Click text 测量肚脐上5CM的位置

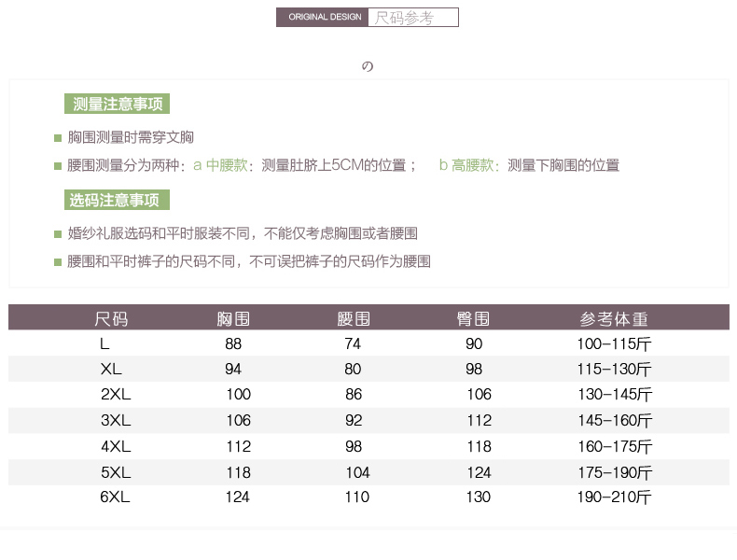[334, 165]
